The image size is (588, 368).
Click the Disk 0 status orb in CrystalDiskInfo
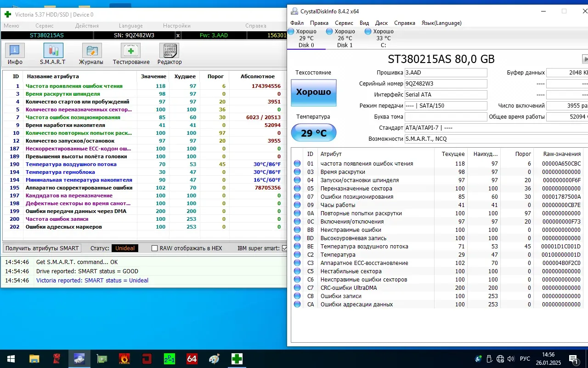click(291, 31)
